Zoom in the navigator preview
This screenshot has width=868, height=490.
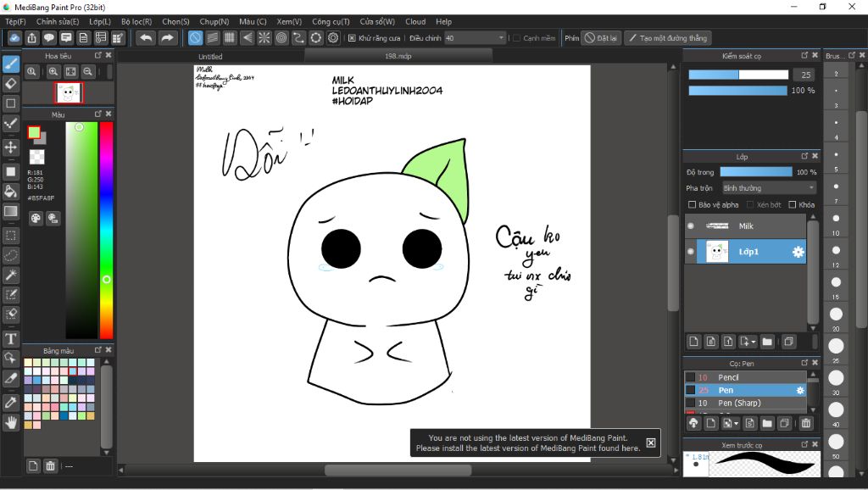click(x=53, y=71)
